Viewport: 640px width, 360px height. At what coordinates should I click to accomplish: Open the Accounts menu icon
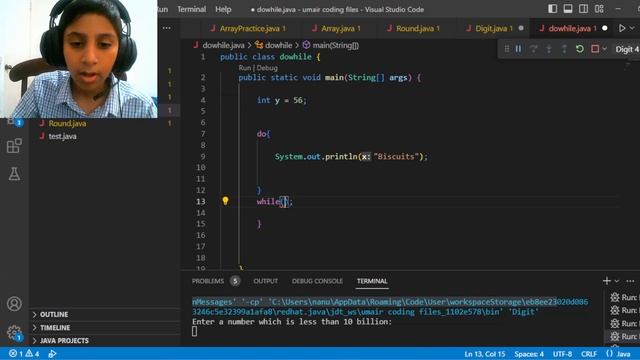coord(14,304)
